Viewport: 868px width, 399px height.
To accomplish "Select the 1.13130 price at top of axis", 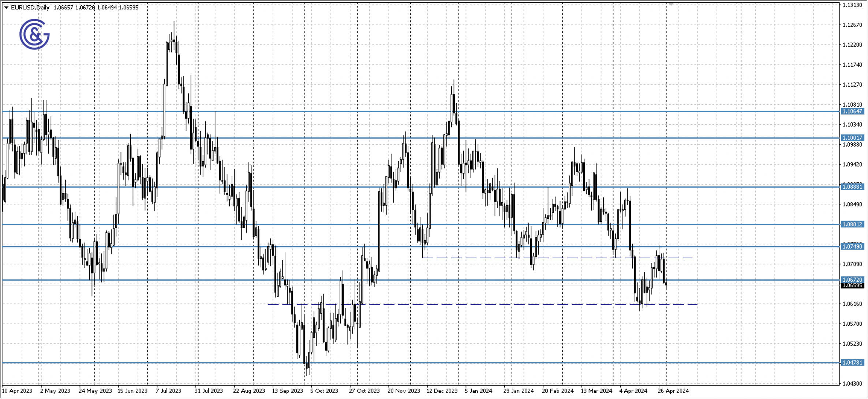I will [x=852, y=5].
